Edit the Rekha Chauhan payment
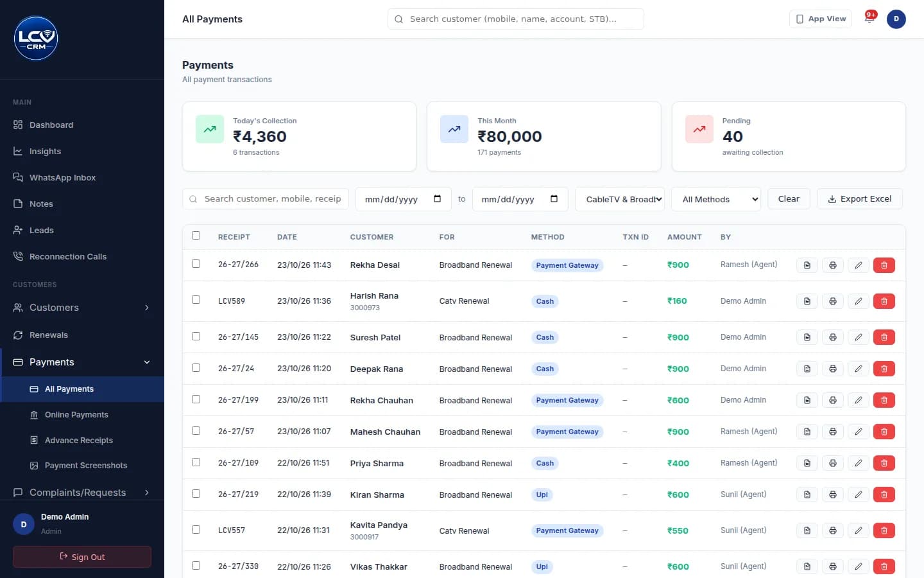This screenshot has height=578, width=924. coord(859,400)
